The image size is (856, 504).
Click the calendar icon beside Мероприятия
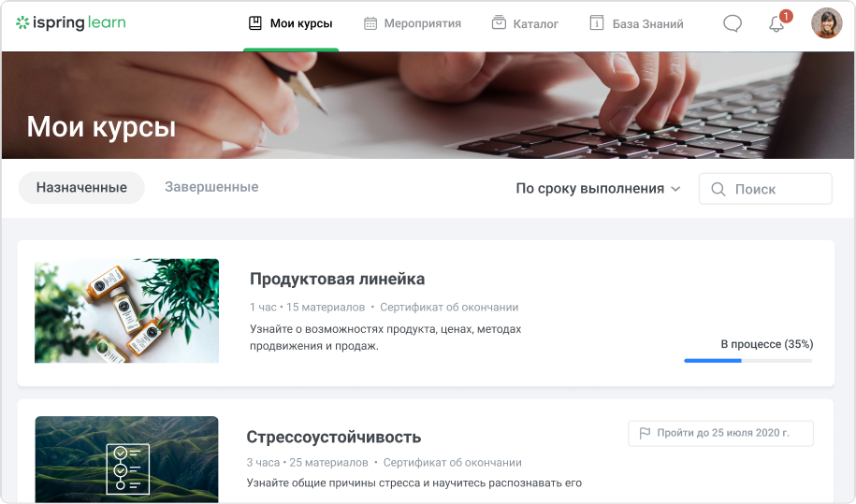[370, 23]
